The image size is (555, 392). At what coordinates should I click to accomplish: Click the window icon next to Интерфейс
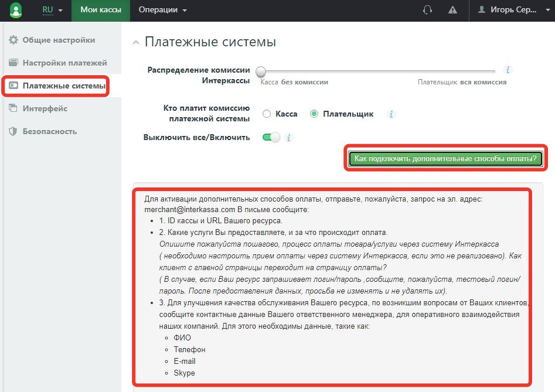click(x=13, y=108)
